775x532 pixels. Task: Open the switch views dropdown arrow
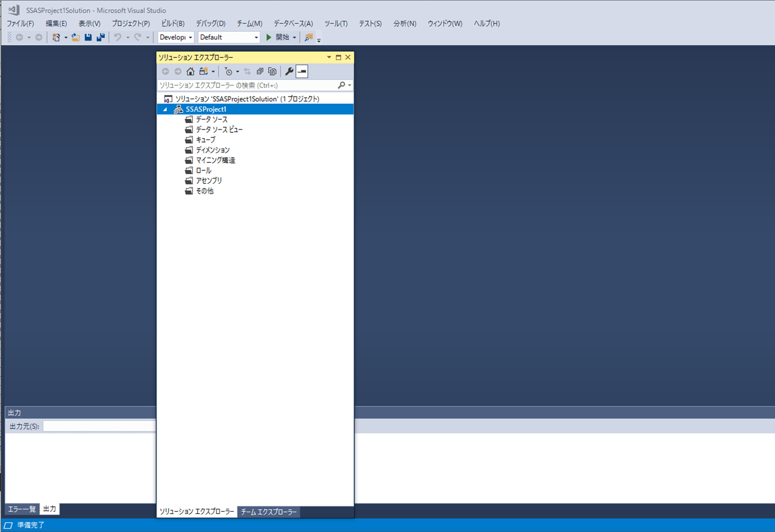pyautogui.click(x=213, y=72)
